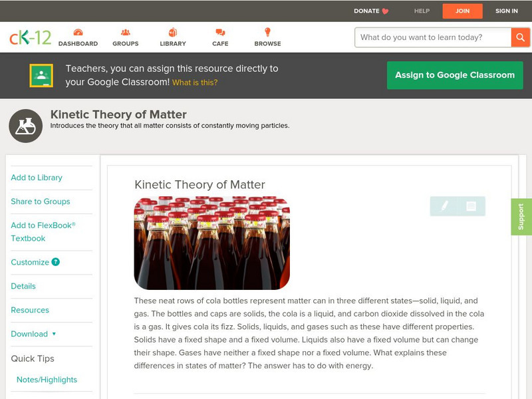Open the HELP link

(x=422, y=11)
